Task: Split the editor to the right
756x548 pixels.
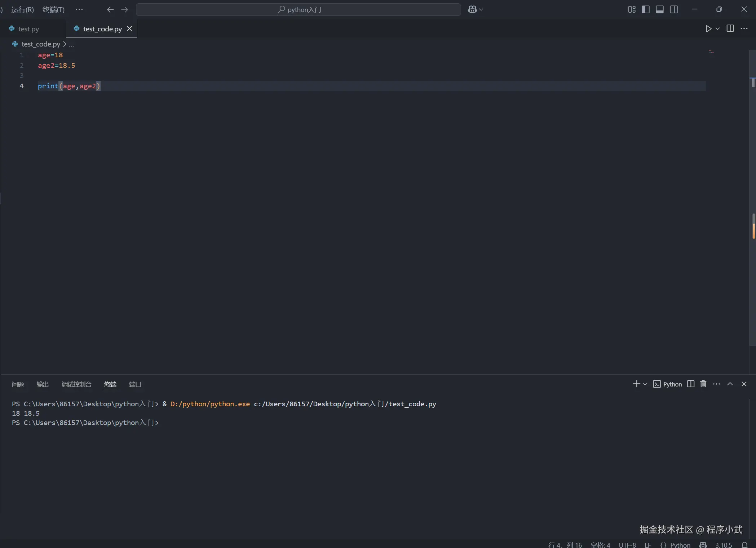Action: [x=730, y=28]
